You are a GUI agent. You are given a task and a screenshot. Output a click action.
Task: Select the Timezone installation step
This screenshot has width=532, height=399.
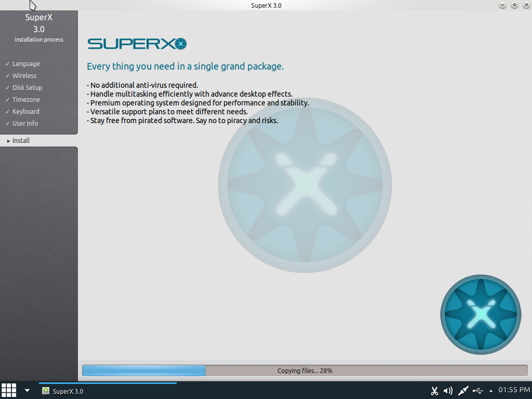(26, 100)
